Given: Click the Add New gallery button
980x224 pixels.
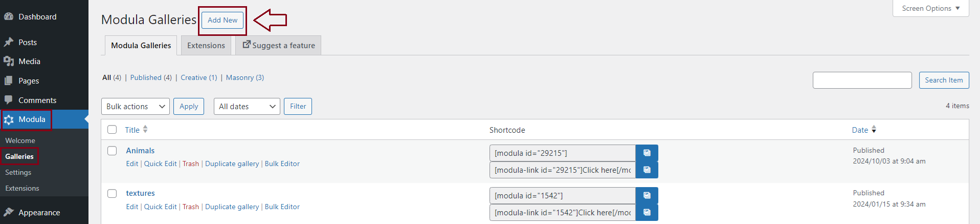Looking at the screenshot, I should pyautogui.click(x=222, y=20).
